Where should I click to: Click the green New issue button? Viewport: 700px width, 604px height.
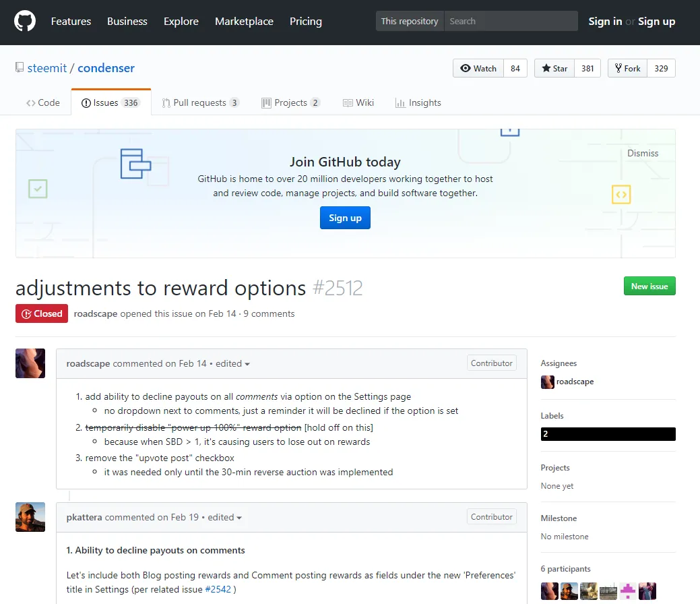[649, 286]
